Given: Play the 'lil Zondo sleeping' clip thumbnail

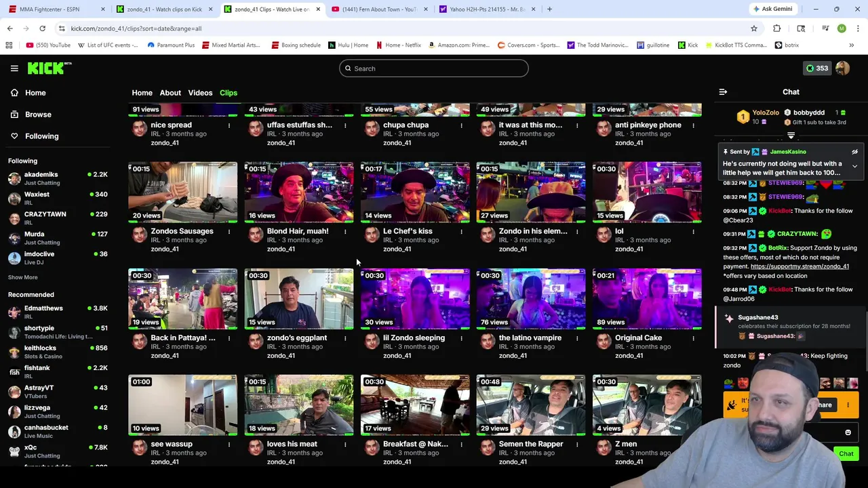Looking at the screenshot, I should (415, 299).
